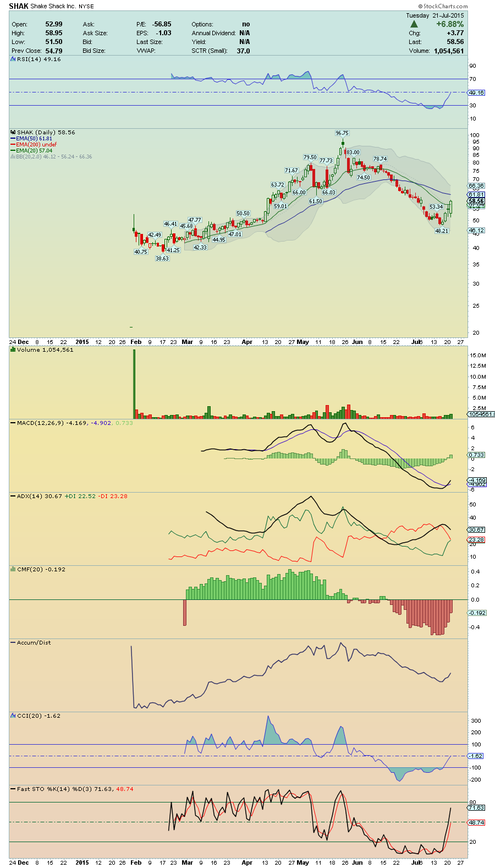This screenshot has width=495, height=868.
Task: Click the 48.21 low price label
Action: tap(442, 231)
